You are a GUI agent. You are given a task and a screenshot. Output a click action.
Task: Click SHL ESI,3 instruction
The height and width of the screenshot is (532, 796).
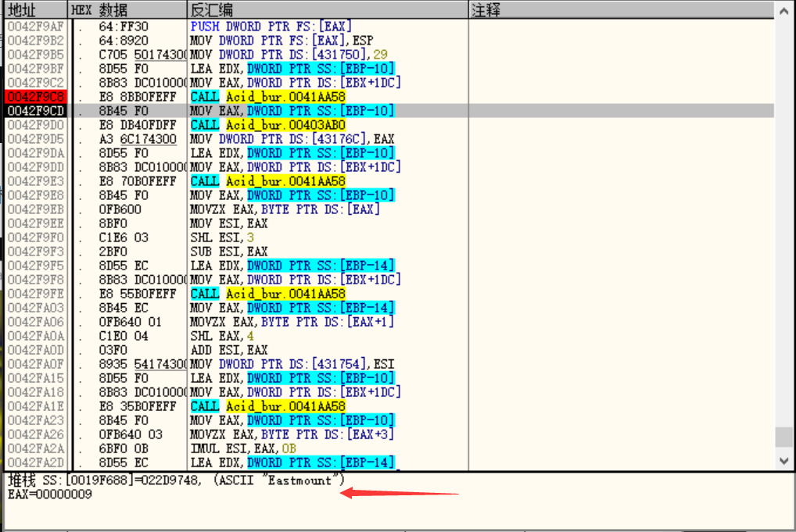pos(221,237)
